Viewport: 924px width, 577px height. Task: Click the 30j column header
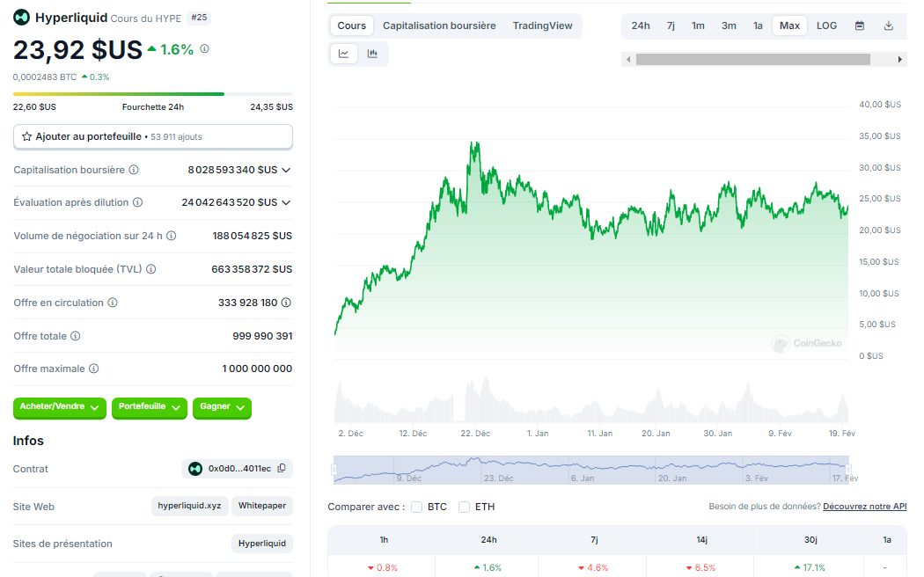click(x=810, y=540)
